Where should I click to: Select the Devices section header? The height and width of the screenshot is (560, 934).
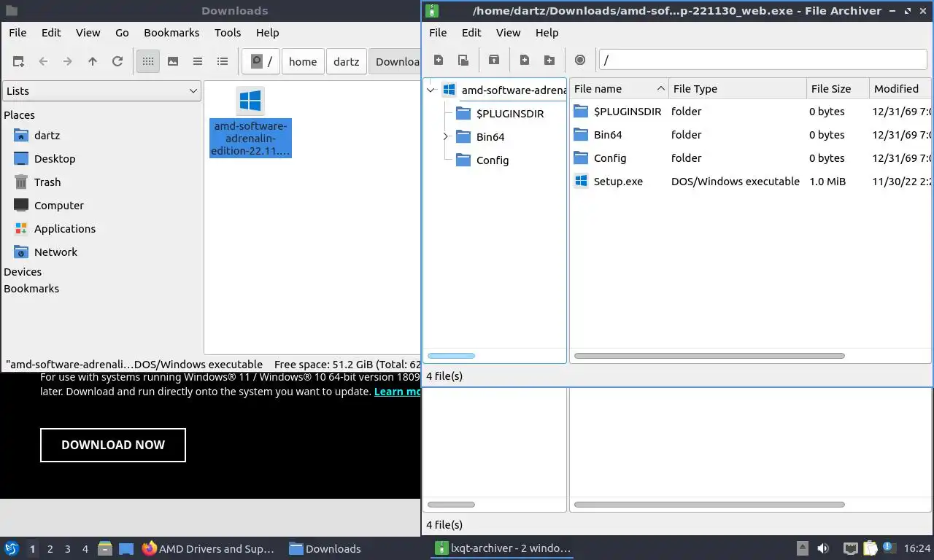pyautogui.click(x=23, y=272)
